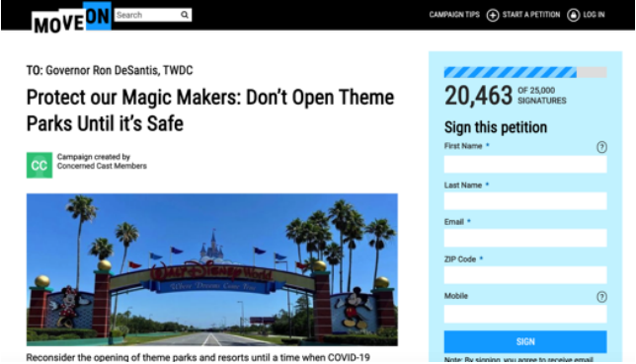Open the Walt Disney World entrance photo

[212, 269]
